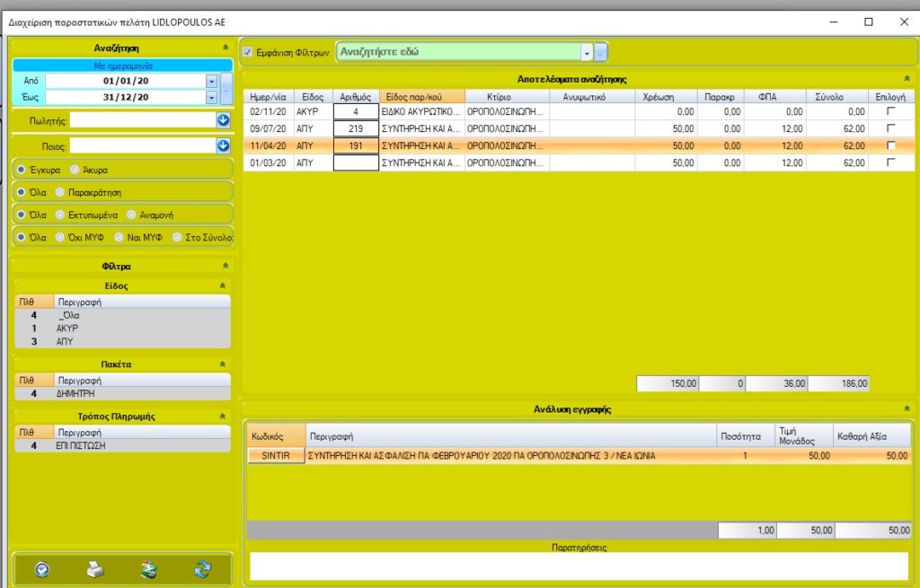Click the blue refresh arrows icon
This screenshot has width=920, height=588.
click(x=202, y=569)
